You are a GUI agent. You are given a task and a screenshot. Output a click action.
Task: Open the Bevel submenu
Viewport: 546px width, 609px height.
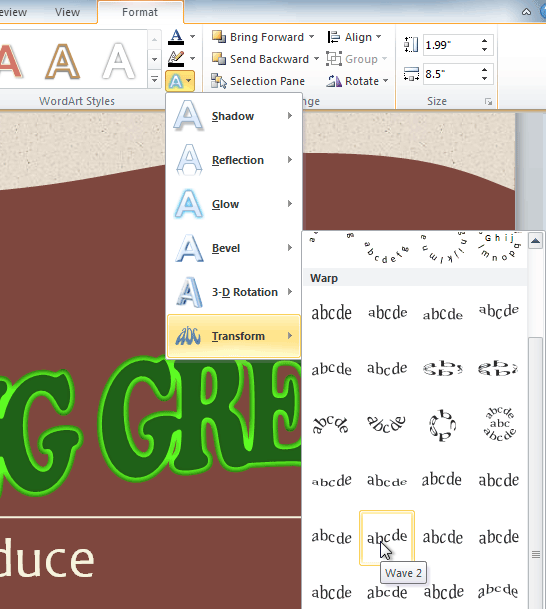click(234, 247)
